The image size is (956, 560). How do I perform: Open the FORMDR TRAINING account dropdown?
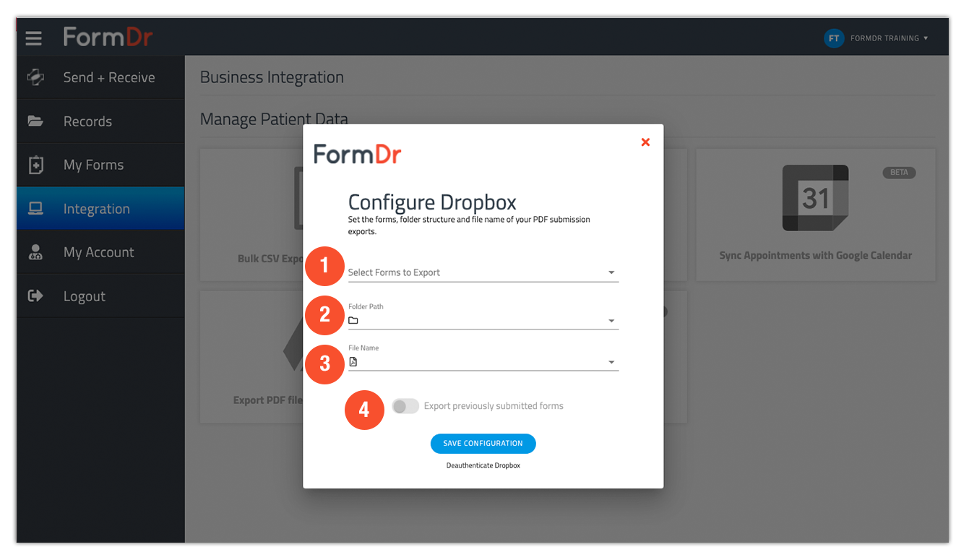pos(890,38)
